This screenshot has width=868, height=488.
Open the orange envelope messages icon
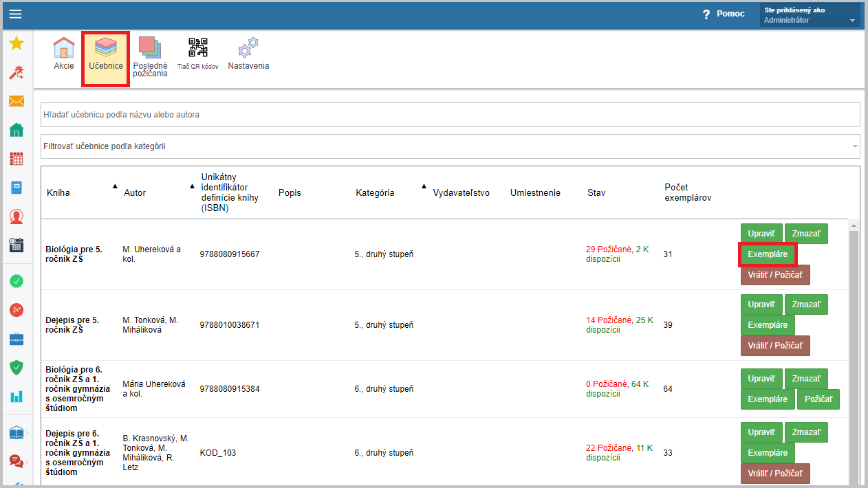(x=17, y=101)
